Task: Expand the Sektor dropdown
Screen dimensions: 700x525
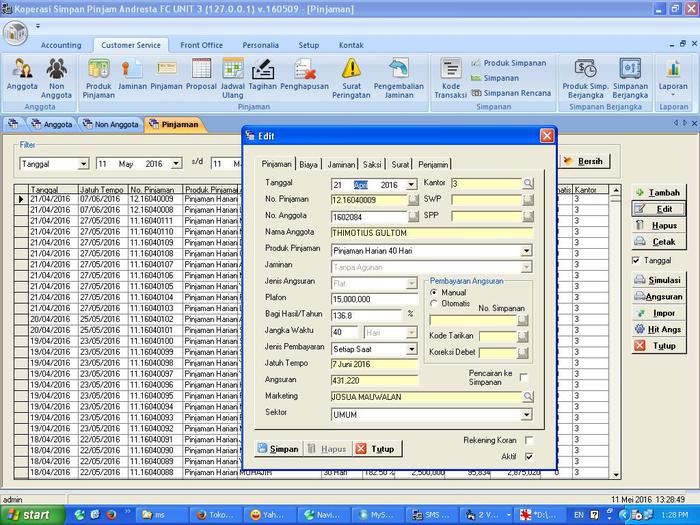Action: point(526,414)
